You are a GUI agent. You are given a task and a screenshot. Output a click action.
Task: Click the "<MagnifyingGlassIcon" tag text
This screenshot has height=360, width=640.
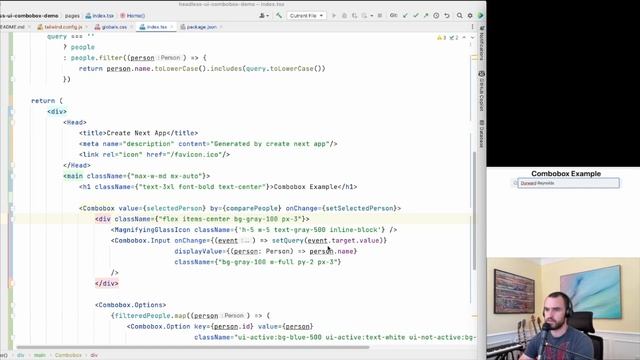click(151, 230)
